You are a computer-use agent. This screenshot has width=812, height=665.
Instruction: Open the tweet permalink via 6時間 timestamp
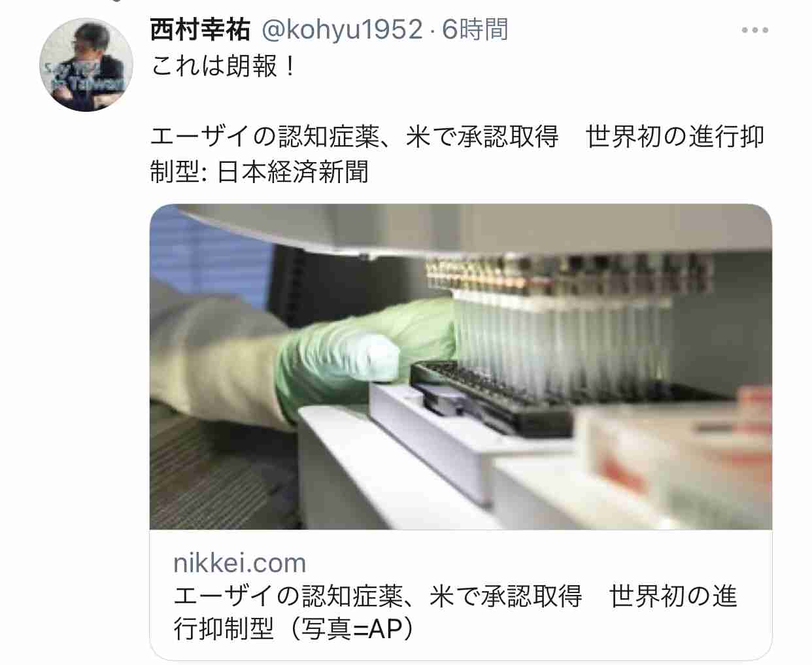click(x=475, y=30)
